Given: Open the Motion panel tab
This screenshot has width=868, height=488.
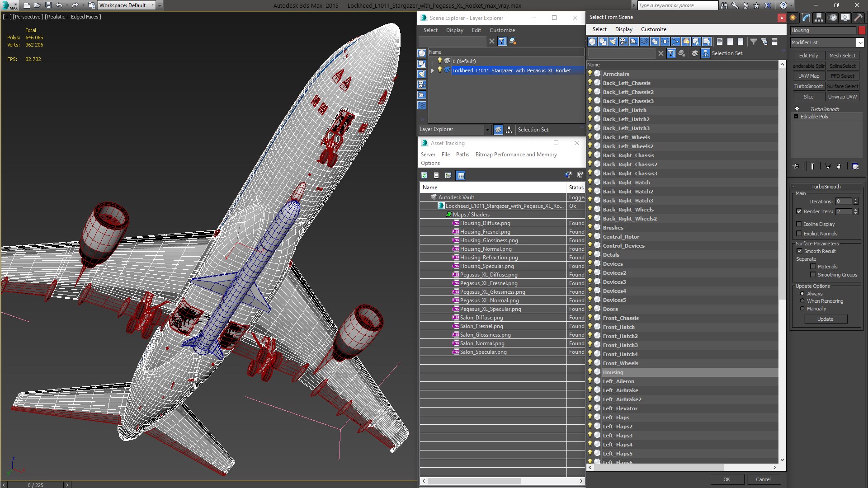Looking at the screenshot, I should point(832,18).
